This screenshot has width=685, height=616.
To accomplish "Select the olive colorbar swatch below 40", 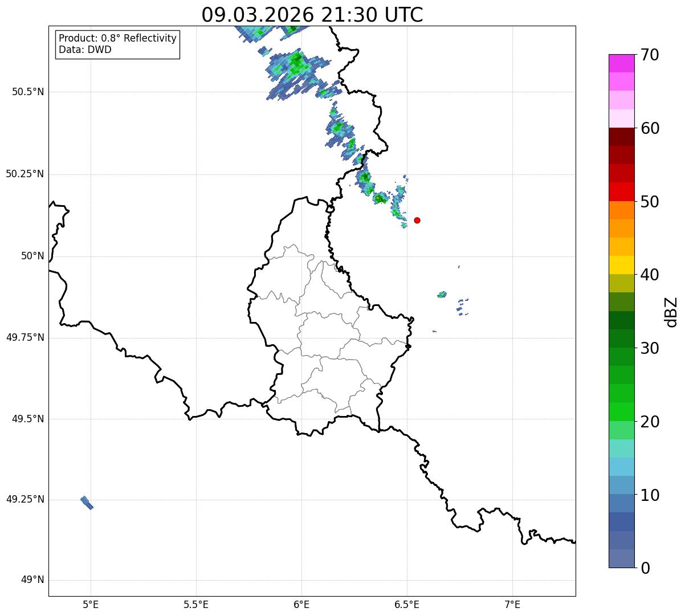I will pyautogui.click(x=622, y=283).
